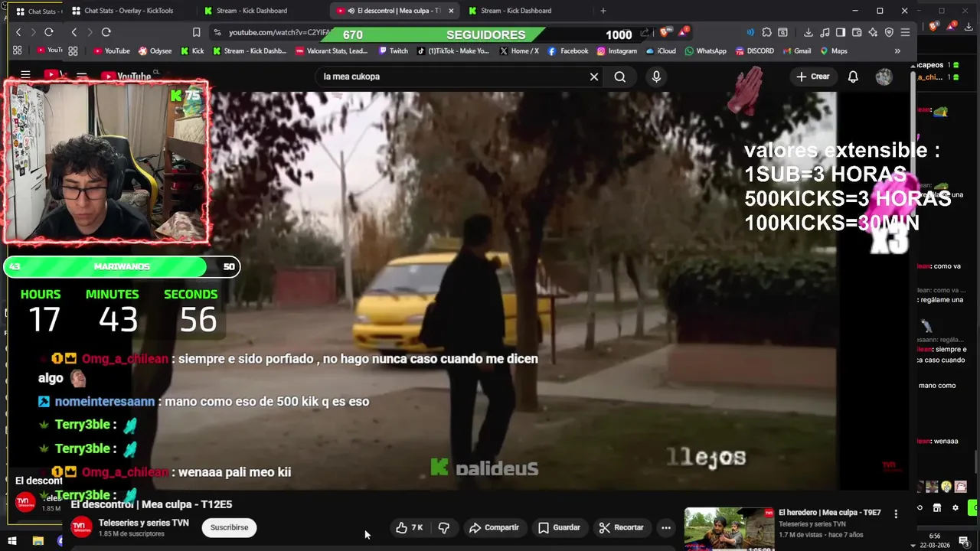Image resolution: width=980 pixels, height=551 pixels.
Task: Open the Gmail bookmark
Action: coord(796,51)
